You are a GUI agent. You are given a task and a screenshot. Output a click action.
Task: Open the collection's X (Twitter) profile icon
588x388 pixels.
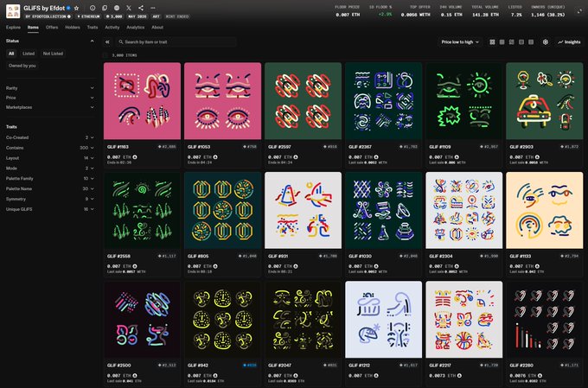coord(129,8)
